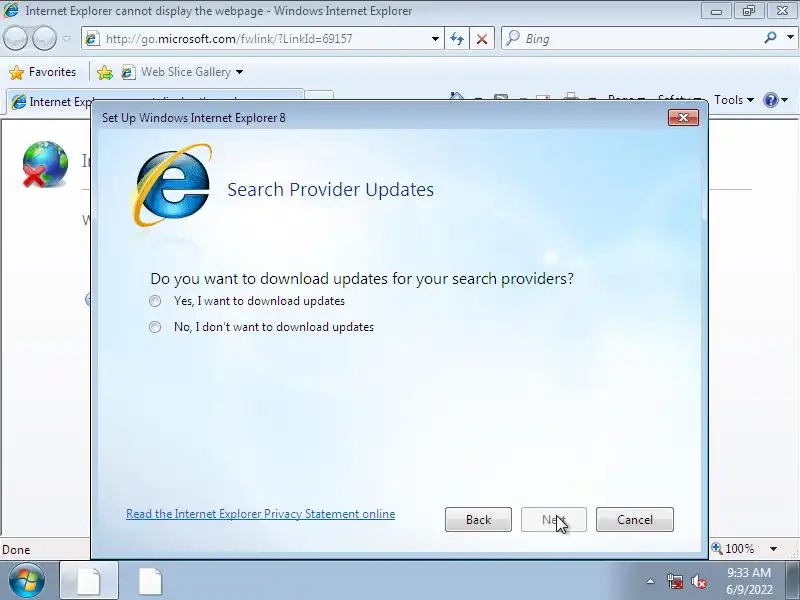Show hidden system tray icons
Viewport: 800px width, 600px height.
coord(651,581)
